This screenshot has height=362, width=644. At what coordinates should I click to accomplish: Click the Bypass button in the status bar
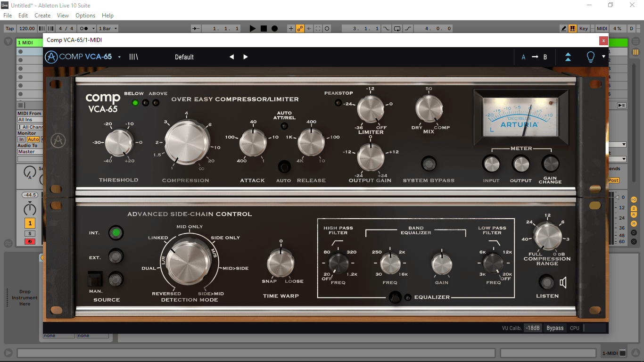click(555, 328)
